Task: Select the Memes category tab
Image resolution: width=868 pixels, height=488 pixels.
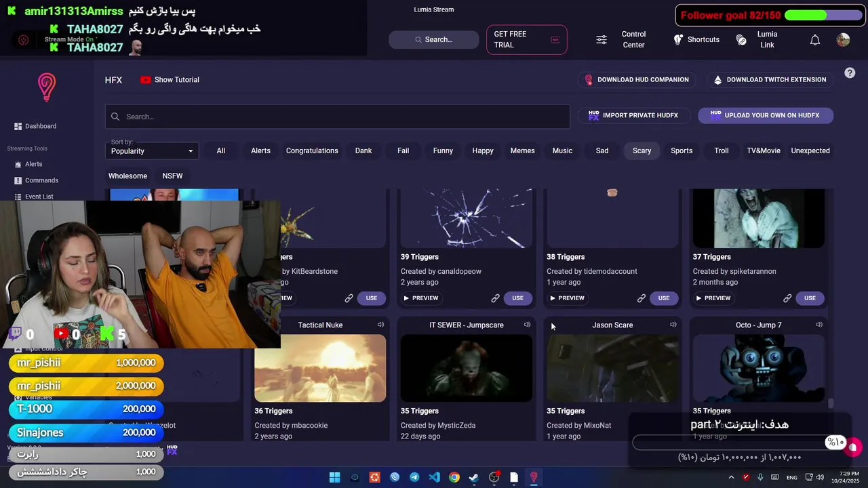Action: [x=522, y=150]
